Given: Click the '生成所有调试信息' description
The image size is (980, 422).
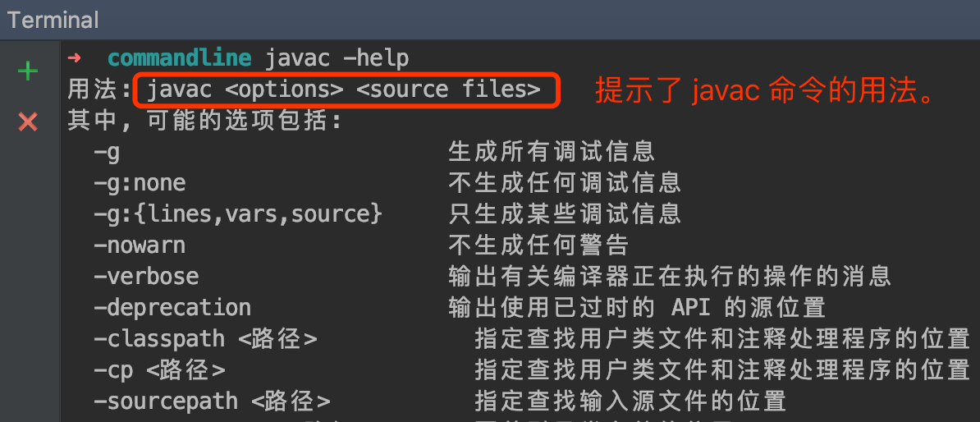Looking at the screenshot, I should 552,152.
